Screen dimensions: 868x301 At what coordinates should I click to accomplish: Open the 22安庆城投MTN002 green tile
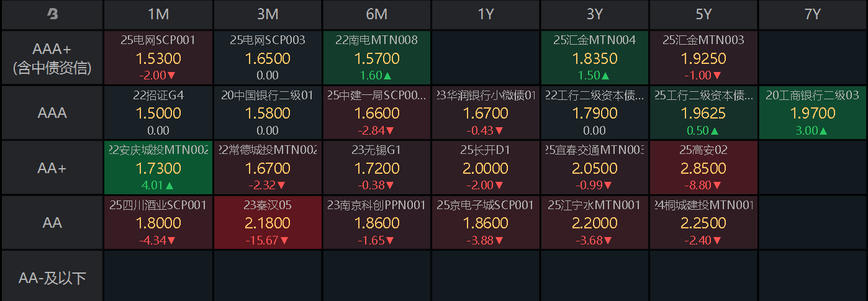point(158,168)
